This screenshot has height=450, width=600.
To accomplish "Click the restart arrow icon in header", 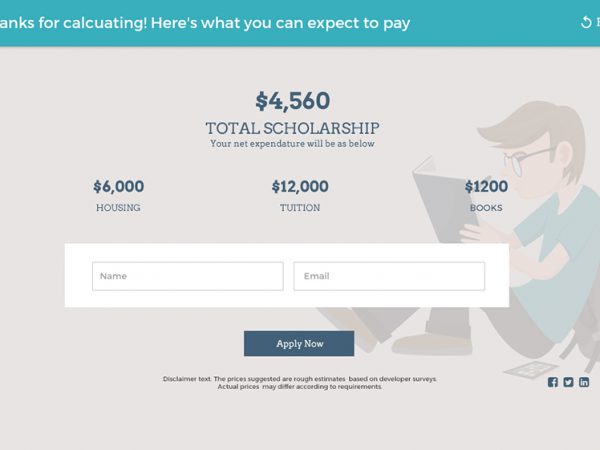I will coord(586,22).
